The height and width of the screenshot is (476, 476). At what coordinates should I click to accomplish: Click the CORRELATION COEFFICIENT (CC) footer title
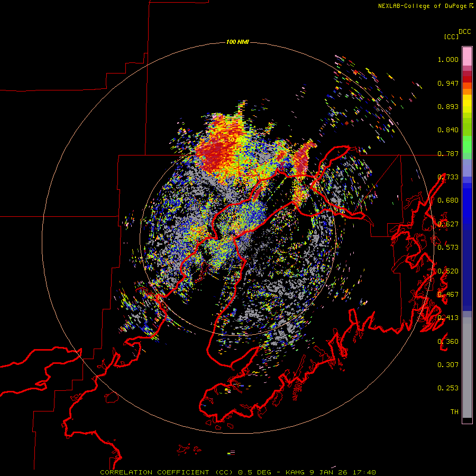tap(167, 472)
